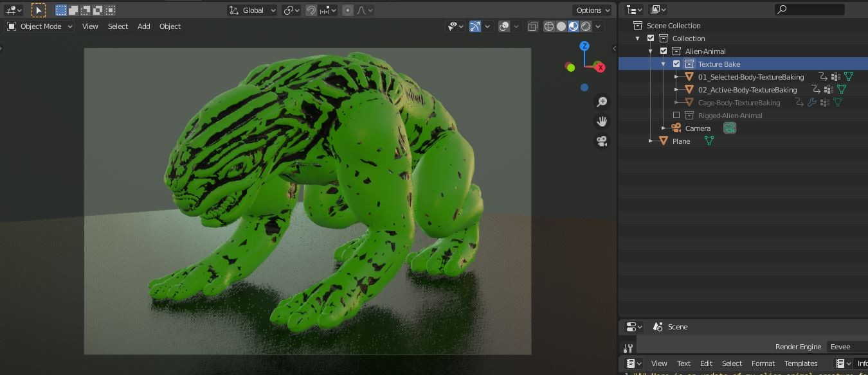Screen dimensions: 868x375
Task: Click the outliner search field
Action: pyautogui.click(x=810, y=9)
